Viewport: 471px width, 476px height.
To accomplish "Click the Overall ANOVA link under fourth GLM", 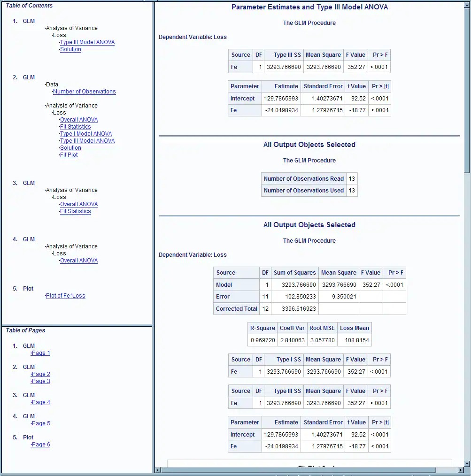I will 79,260.
